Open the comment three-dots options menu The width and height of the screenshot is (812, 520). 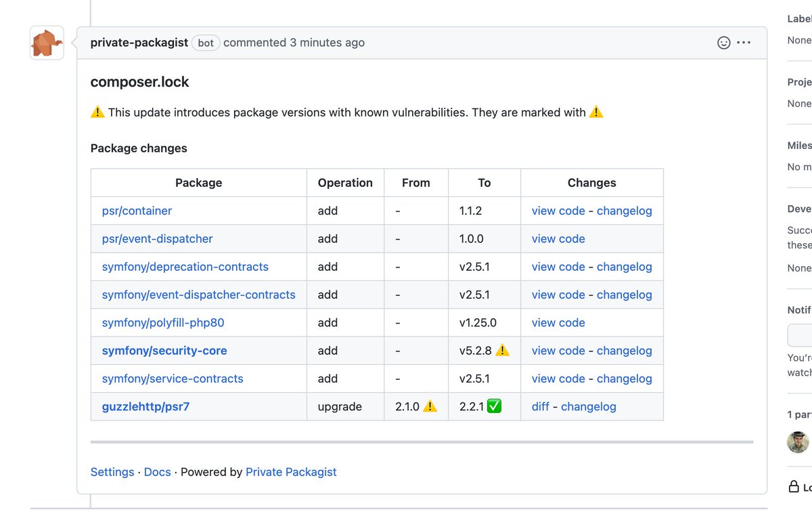click(744, 43)
